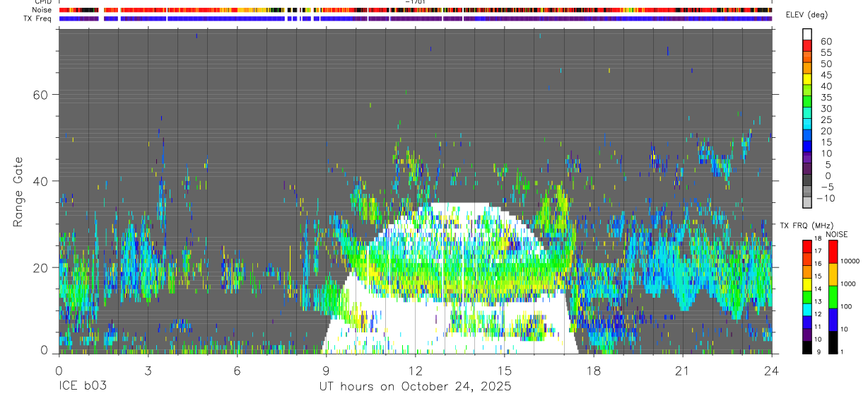Click the black bottom swatch of TX FRQ colorbar
868x401 pixels.
click(x=807, y=347)
